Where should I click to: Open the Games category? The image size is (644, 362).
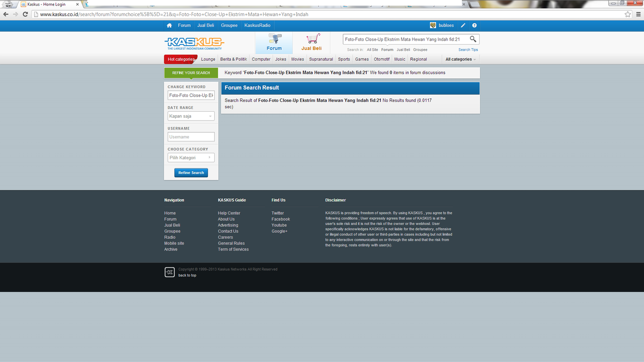point(362,59)
